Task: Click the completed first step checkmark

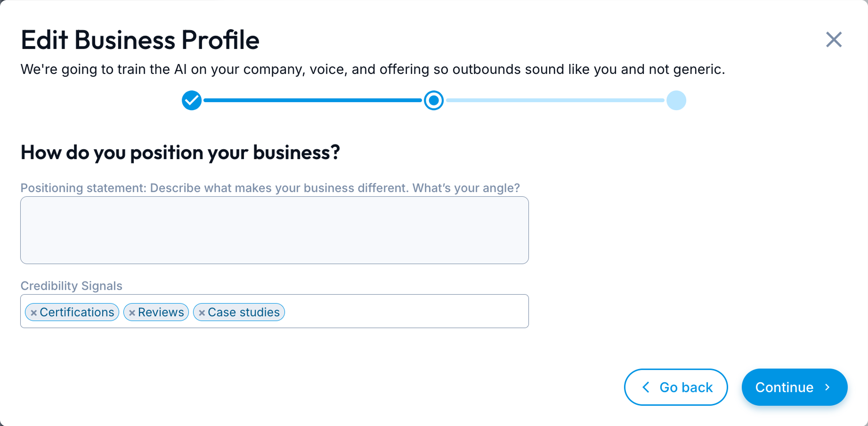Action: point(192,100)
